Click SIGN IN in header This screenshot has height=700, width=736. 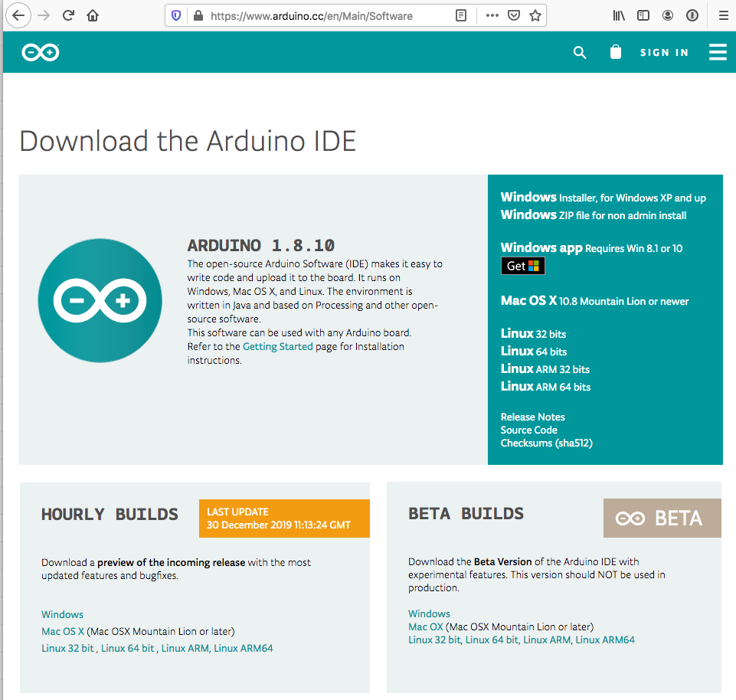[664, 53]
